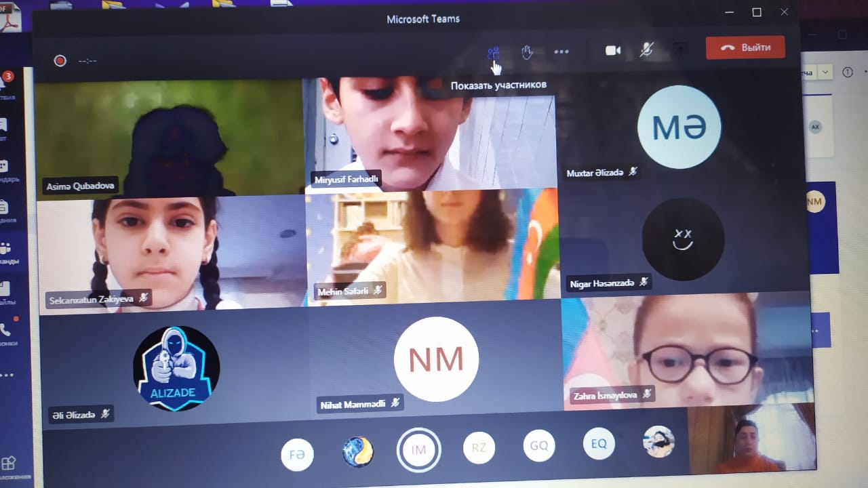The width and height of the screenshot is (868, 488).
Task: Click the 'Selcanxatun Zakiyeva' name label
Action: [x=99, y=299]
